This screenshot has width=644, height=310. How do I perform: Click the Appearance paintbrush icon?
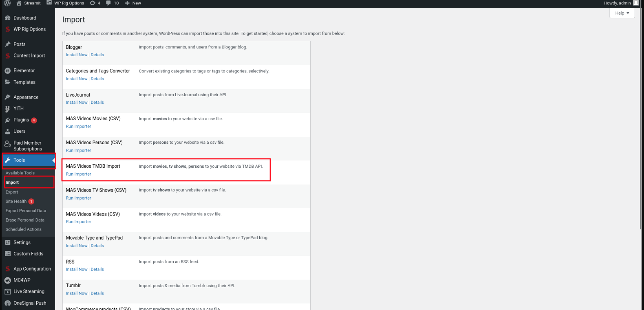tap(7, 97)
